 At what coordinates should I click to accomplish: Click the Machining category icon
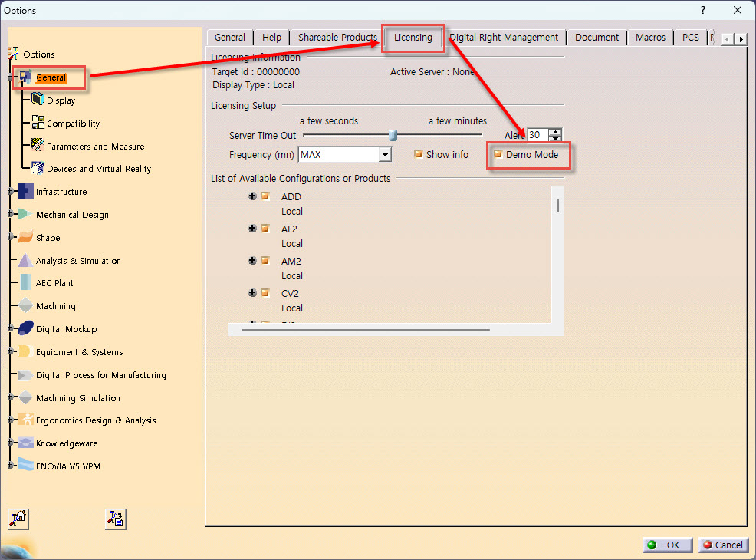pos(25,305)
